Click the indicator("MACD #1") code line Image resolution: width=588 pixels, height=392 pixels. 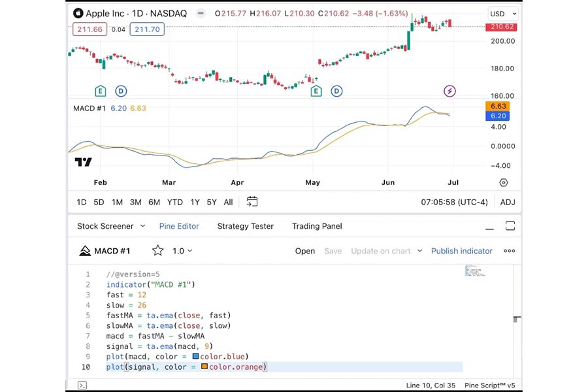[x=151, y=284]
